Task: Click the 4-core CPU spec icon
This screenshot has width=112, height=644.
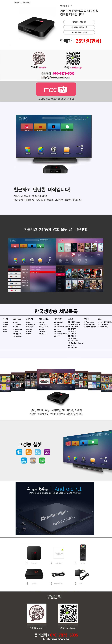Action: tap(19, 452)
